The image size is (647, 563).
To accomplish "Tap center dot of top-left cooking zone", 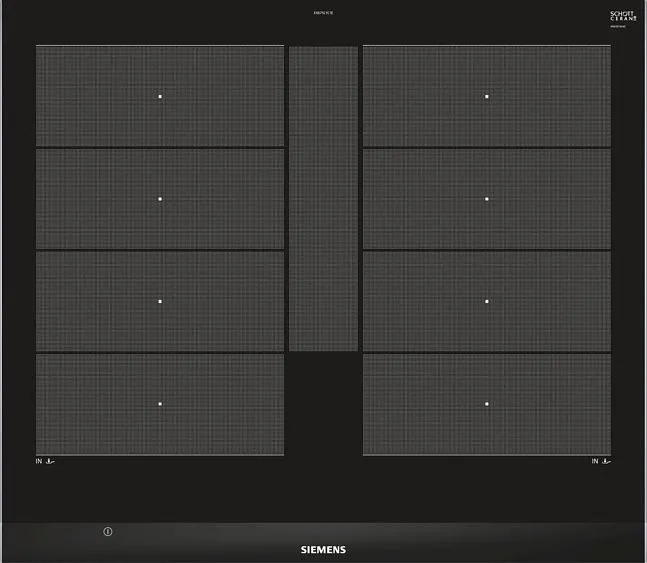I will tap(160, 97).
